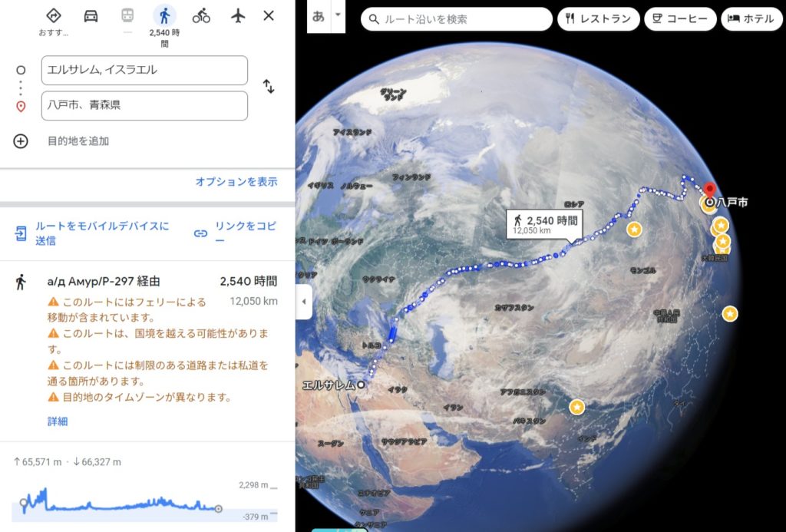Select the transit train travel mode
This screenshot has height=532, width=786.
127,16
